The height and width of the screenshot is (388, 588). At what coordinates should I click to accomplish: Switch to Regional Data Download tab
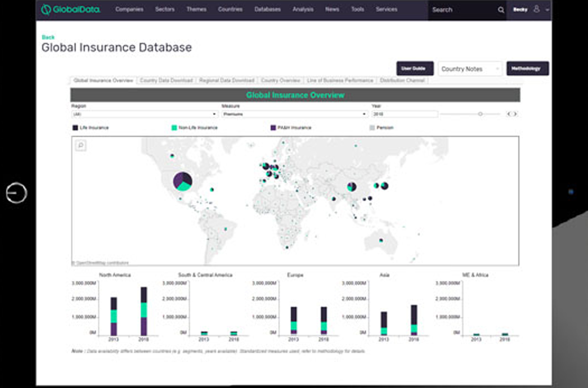pyautogui.click(x=226, y=80)
